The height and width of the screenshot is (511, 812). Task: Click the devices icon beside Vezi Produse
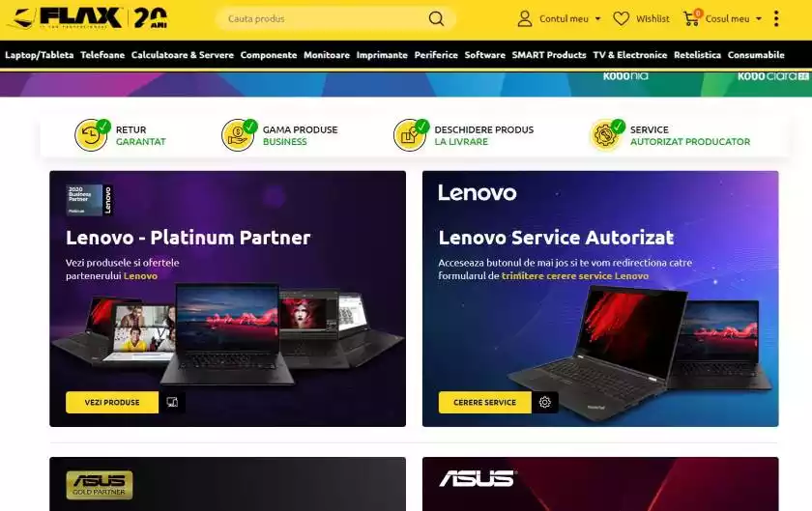[x=172, y=402]
